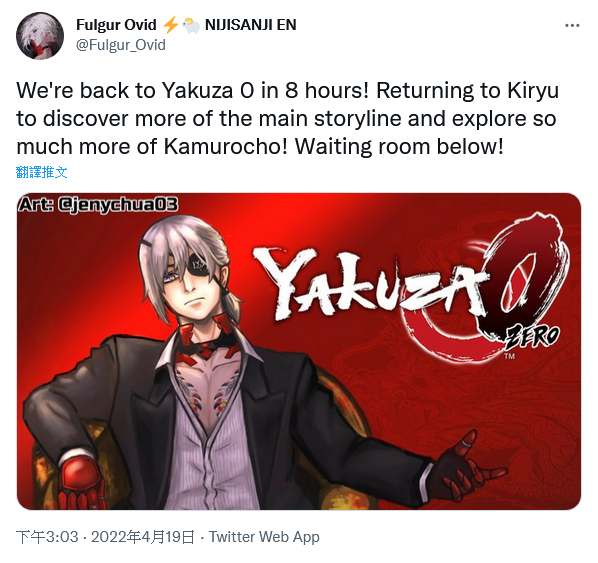Click the lightning bolt emoji in name
The width and height of the screenshot is (598, 563).
(170, 25)
